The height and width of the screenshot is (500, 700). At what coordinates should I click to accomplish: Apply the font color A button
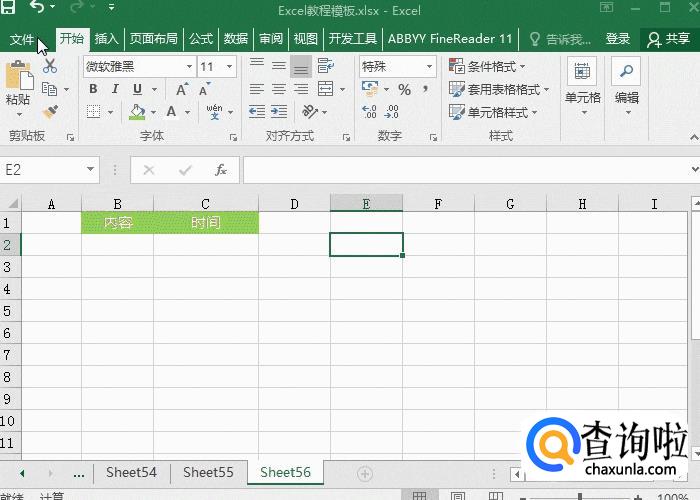click(x=171, y=112)
